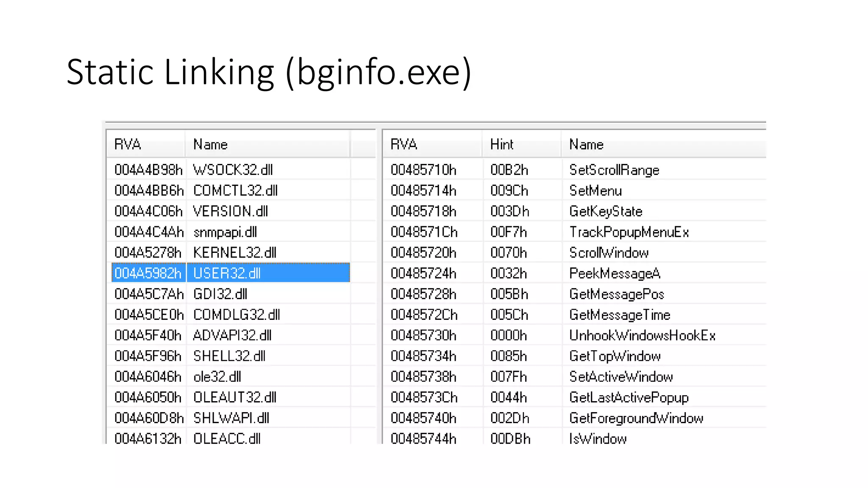The height and width of the screenshot is (488, 868).
Task: Click RVA cell 00485710h
Action: click(x=423, y=170)
